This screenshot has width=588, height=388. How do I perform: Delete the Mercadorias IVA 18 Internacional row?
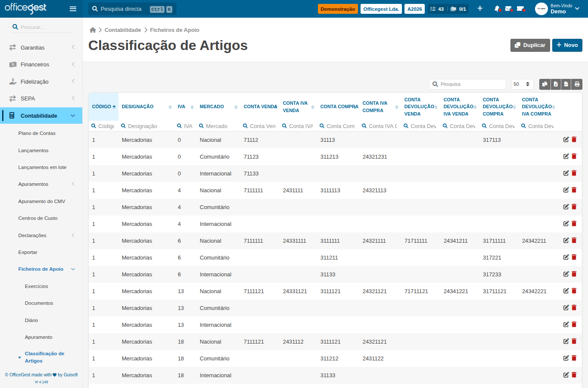[574, 375]
